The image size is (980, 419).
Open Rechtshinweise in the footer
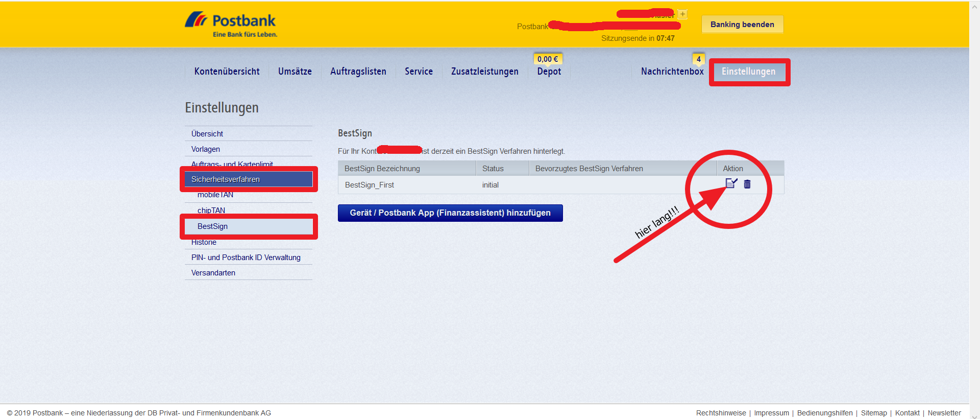click(721, 413)
